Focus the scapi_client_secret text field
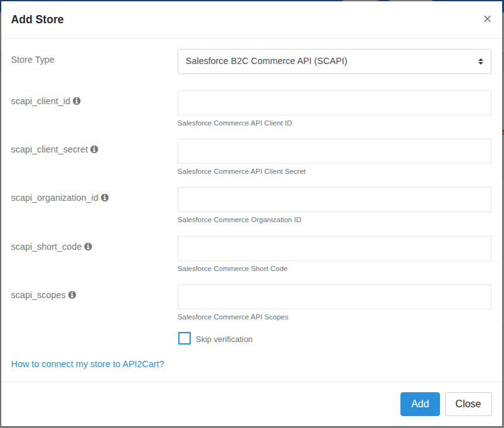This screenshot has width=504, height=428. (x=334, y=151)
